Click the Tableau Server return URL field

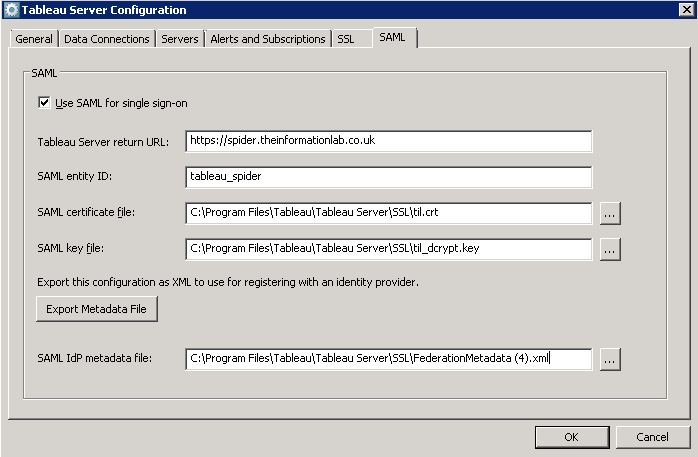click(x=388, y=141)
